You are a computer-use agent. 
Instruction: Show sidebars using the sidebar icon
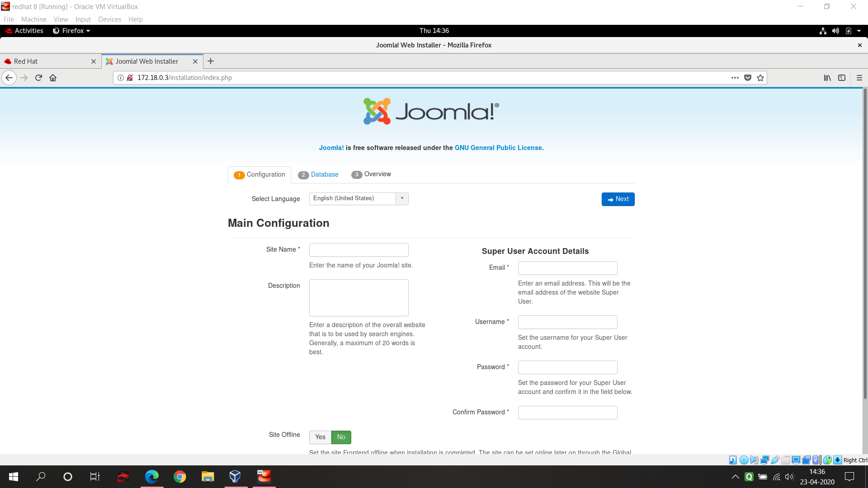coord(842,78)
